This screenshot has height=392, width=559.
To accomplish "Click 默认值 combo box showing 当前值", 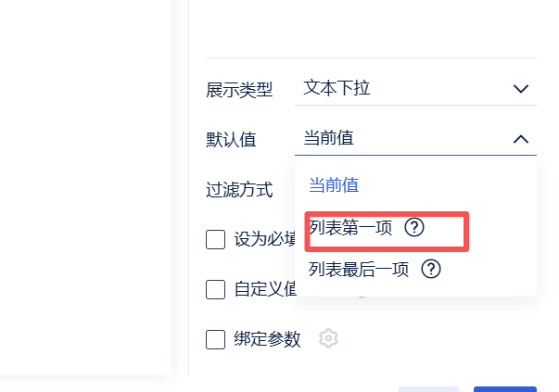I will coord(408,139).
